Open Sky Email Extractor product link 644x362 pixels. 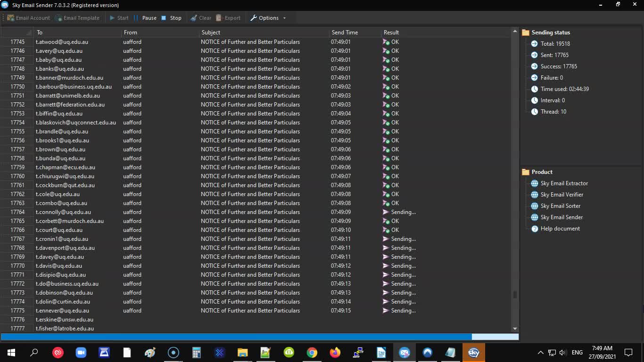[x=564, y=183]
